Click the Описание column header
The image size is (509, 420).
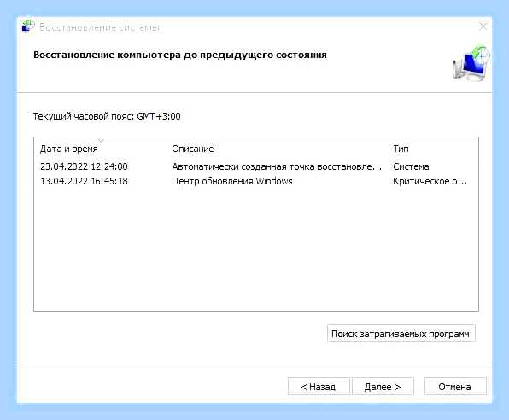193,149
